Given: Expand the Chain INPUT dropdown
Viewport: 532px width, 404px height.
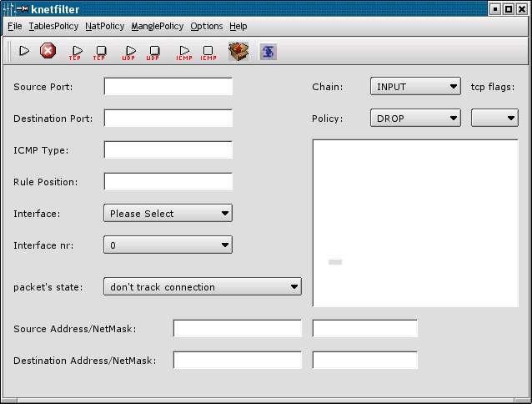Looking at the screenshot, I should (415, 86).
